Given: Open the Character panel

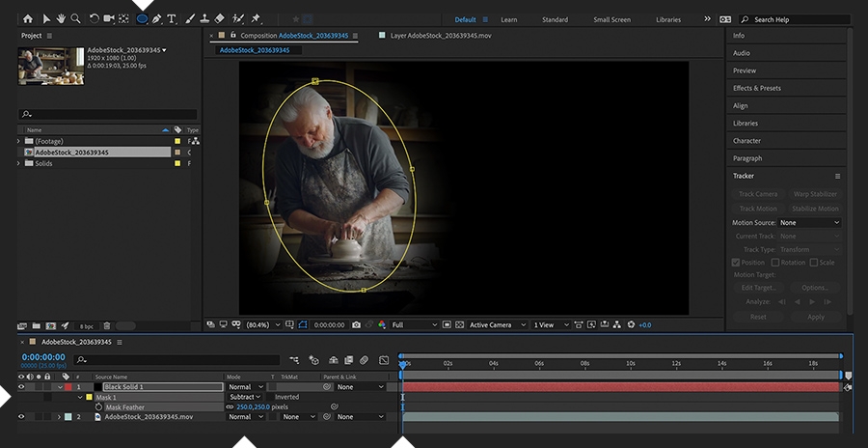Looking at the screenshot, I should coord(746,141).
